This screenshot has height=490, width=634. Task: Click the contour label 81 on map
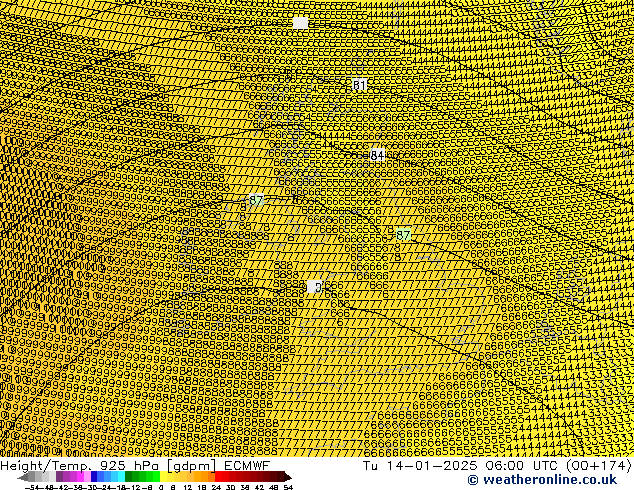[359, 85]
